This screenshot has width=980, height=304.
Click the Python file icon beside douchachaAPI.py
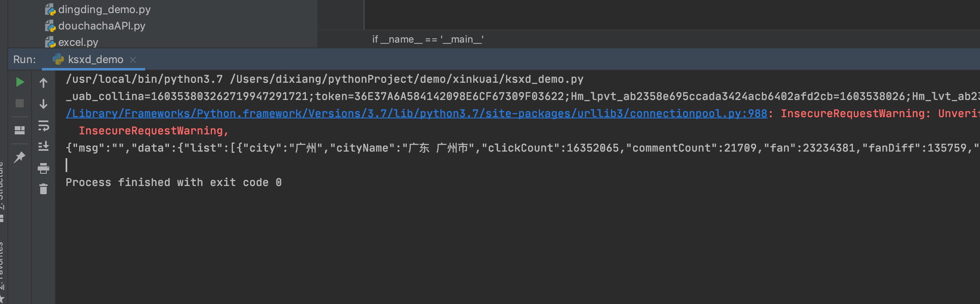50,26
